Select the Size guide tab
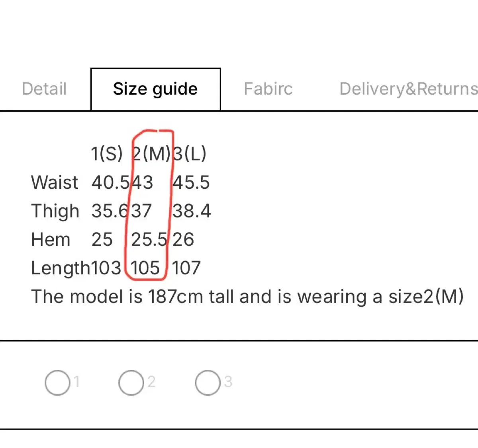 (x=155, y=89)
